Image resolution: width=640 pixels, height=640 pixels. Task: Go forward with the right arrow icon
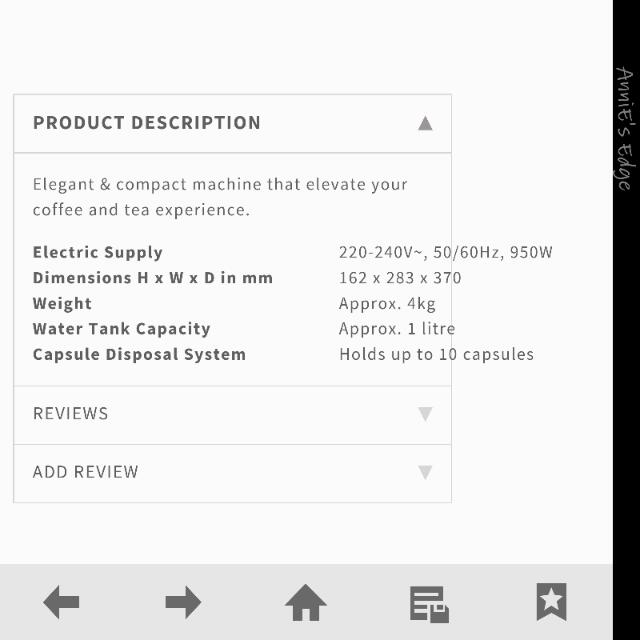pyautogui.click(x=183, y=602)
